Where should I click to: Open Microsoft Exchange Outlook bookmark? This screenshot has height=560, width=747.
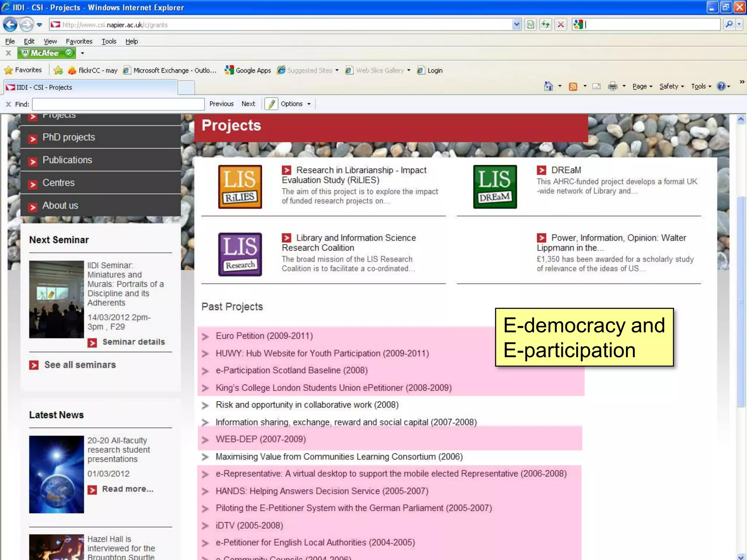(170, 70)
